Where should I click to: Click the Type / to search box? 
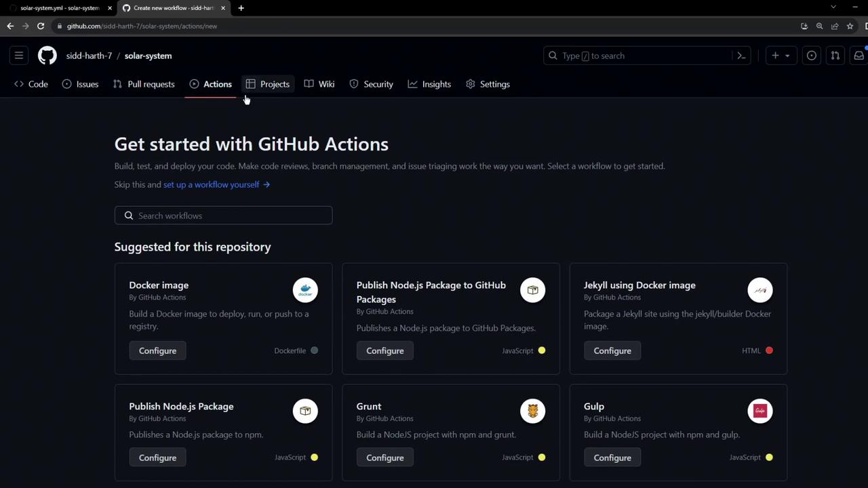click(648, 56)
